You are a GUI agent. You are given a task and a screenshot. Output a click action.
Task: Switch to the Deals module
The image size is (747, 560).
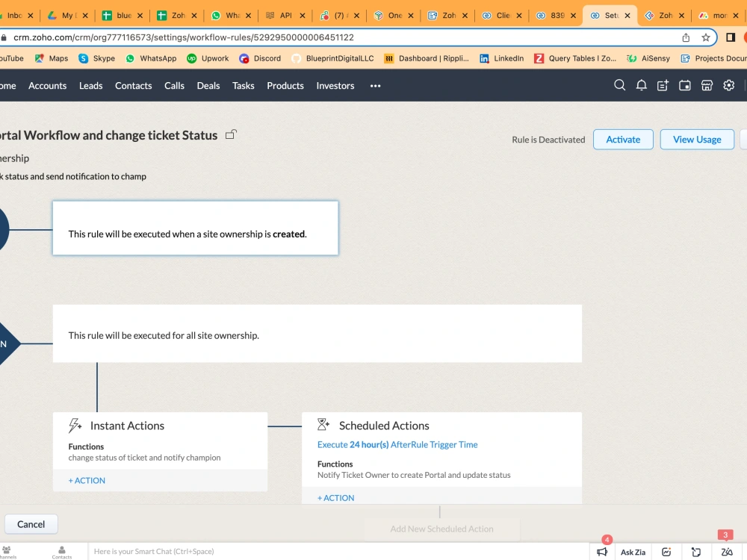click(208, 85)
